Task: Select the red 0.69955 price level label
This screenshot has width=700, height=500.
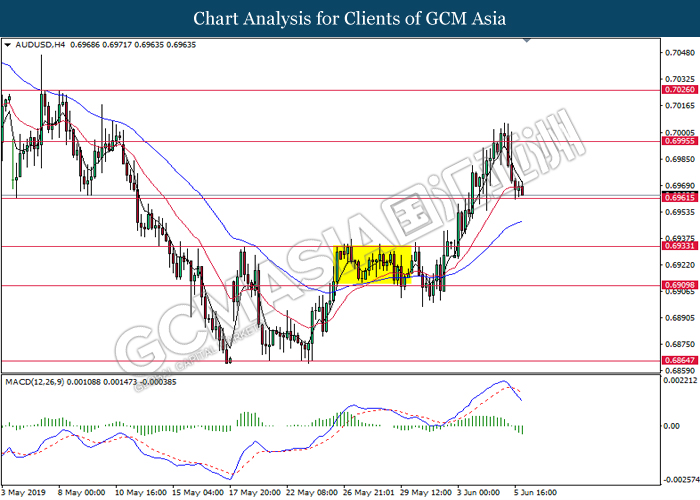Action: (x=680, y=141)
